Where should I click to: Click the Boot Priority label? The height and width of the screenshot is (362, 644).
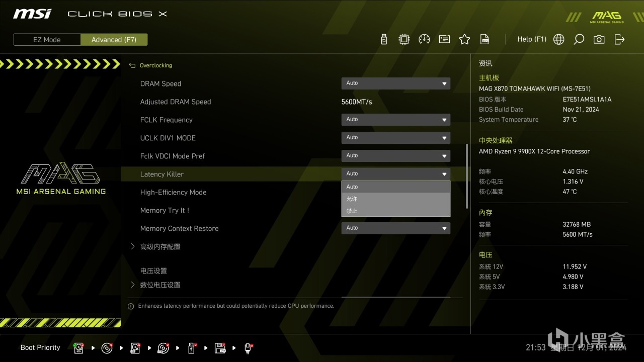point(40,347)
